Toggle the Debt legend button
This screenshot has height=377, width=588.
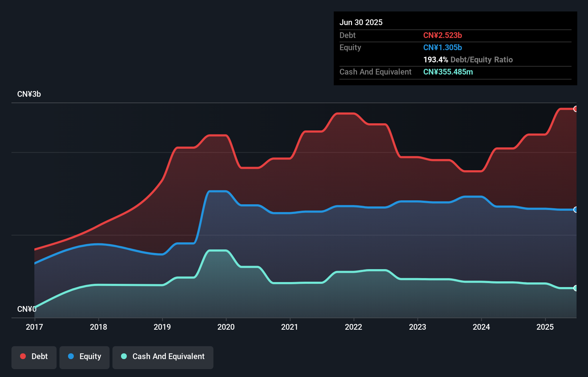click(x=34, y=357)
